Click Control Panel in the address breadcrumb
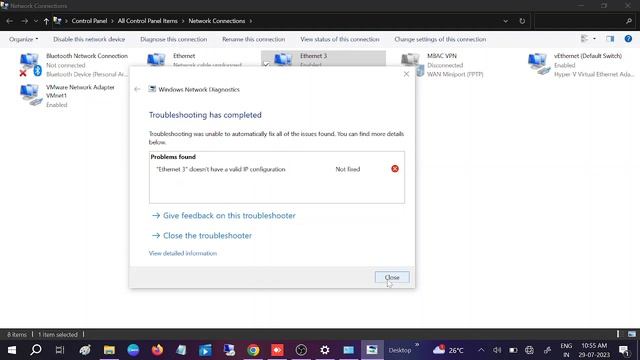 [89, 21]
